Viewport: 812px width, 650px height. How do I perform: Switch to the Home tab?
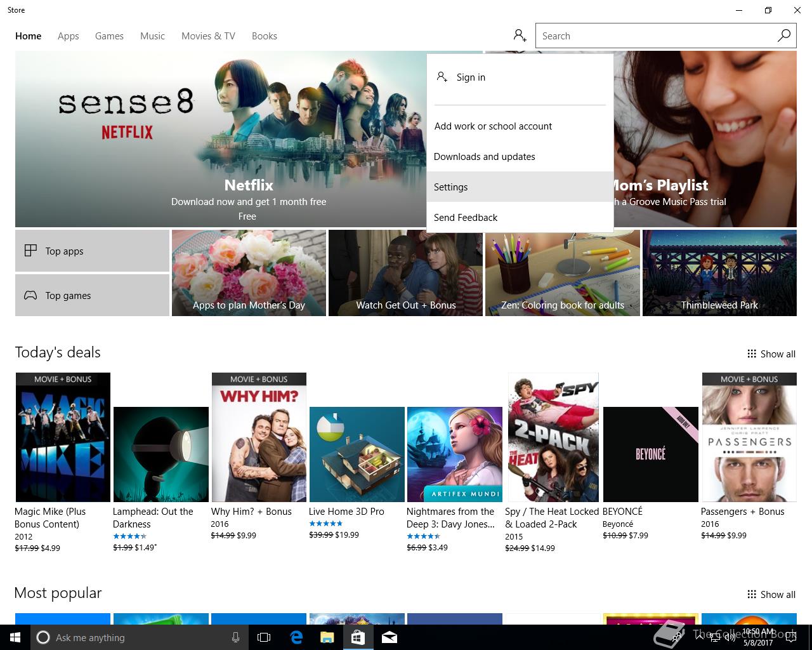(x=29, y=36)
